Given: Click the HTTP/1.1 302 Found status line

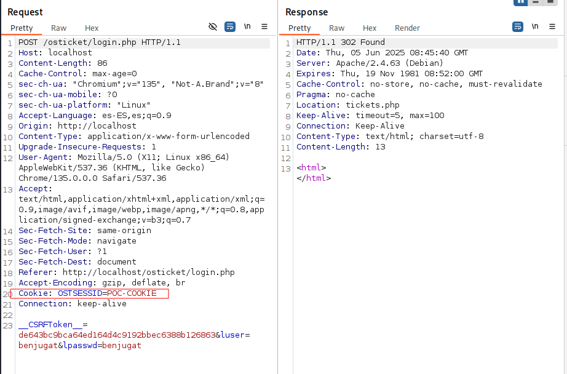Looking at the screenshot, I should pyautogui.click(x=341, y=42).
